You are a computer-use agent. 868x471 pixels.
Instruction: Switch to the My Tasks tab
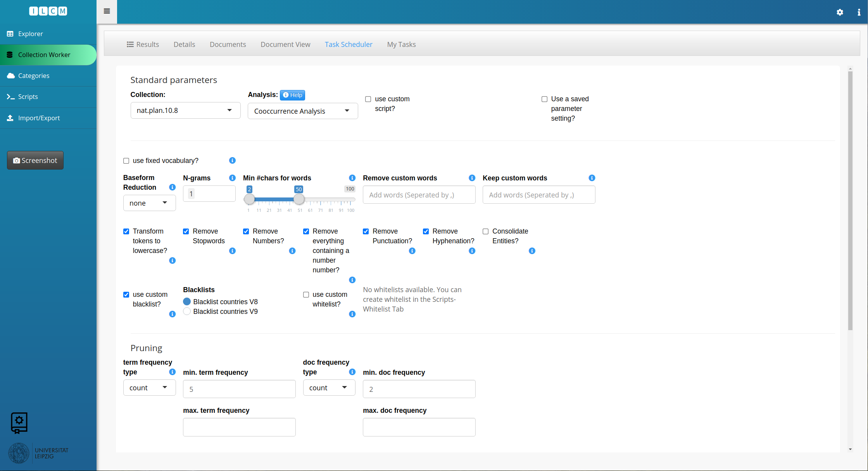point(401,44)
